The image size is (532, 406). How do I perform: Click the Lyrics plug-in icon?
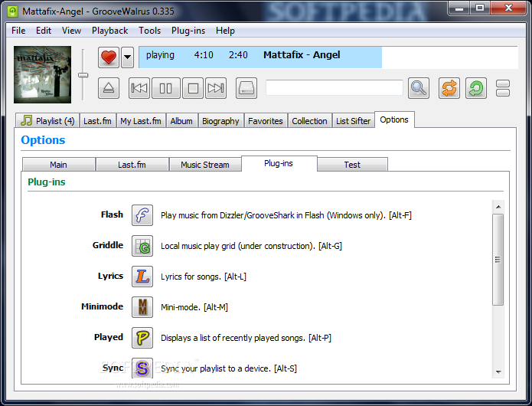coord(142,277)
